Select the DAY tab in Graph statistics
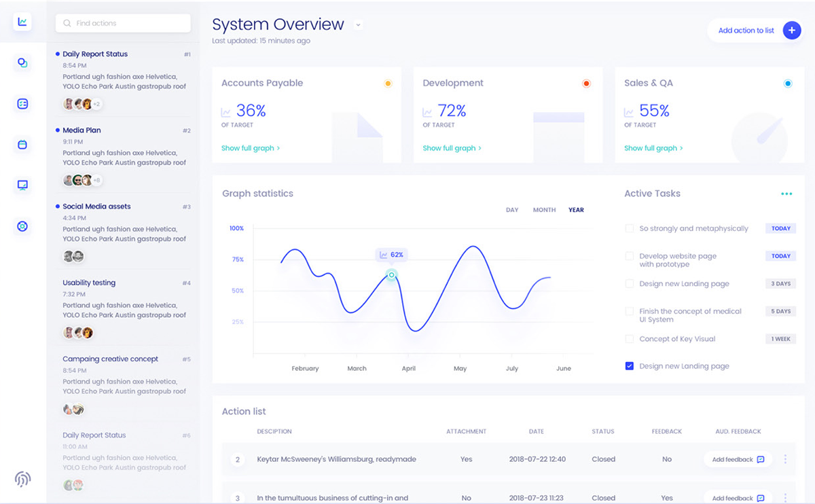This screenshot has width=815, height=504. pyautogui.click(x=512, y=210)
